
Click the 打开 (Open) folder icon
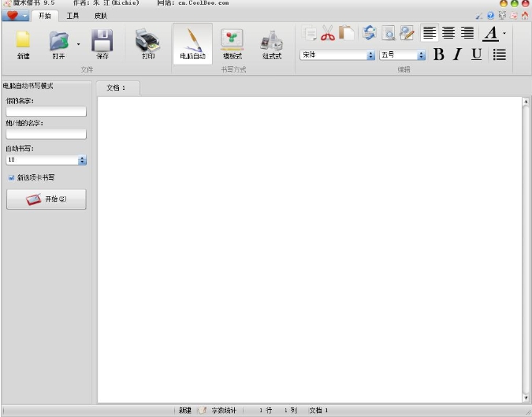(58, 40)
